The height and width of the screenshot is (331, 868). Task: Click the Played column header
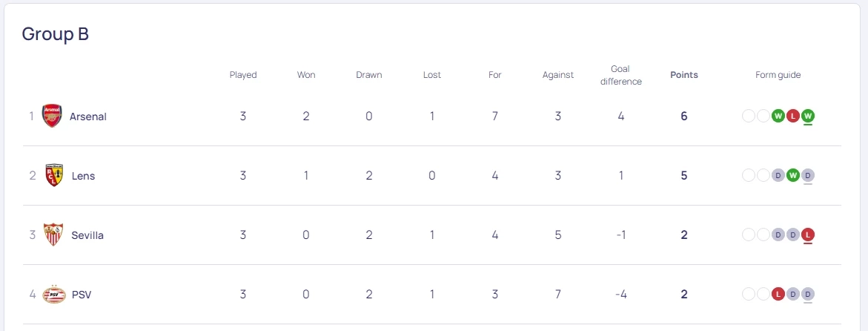coord(243,75)
